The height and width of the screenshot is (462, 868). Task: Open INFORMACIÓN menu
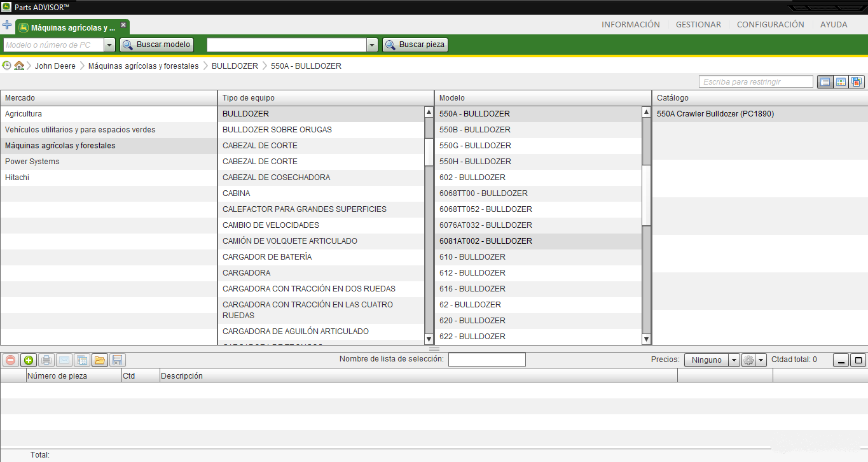pos(631,24)
